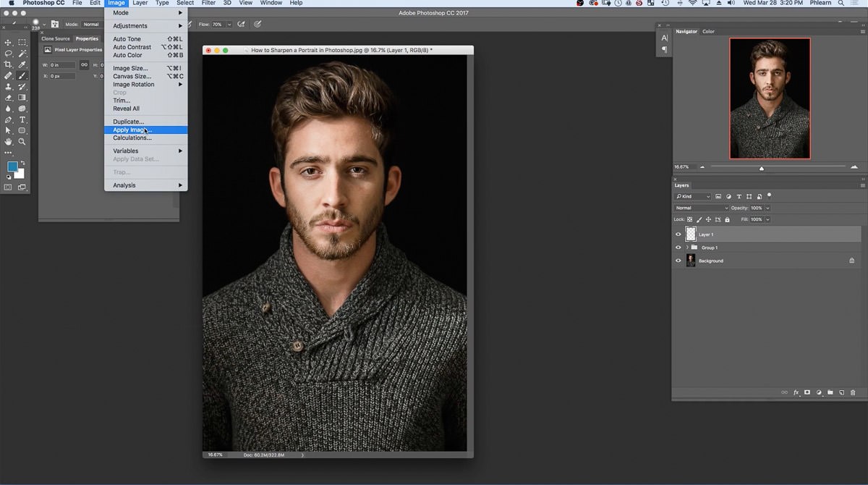Hide the Background layer eye icon
Screen dimensions: 868x485
tap(678, 261)
